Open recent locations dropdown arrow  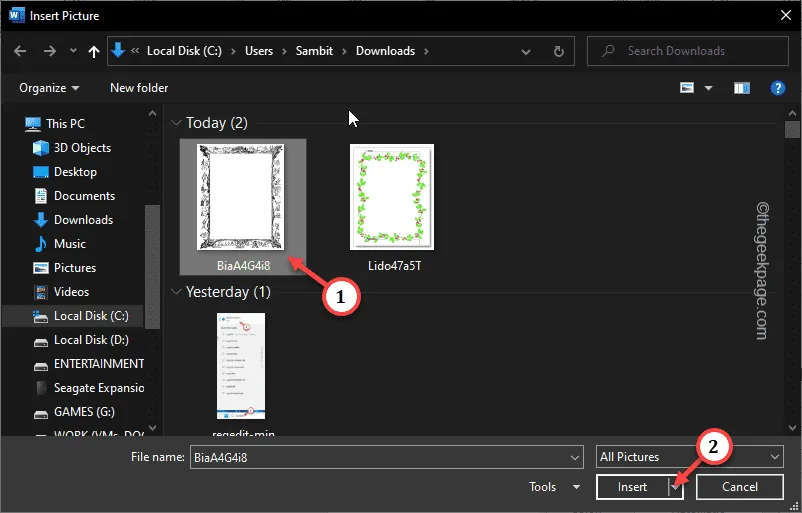click(x=73, y=51)
